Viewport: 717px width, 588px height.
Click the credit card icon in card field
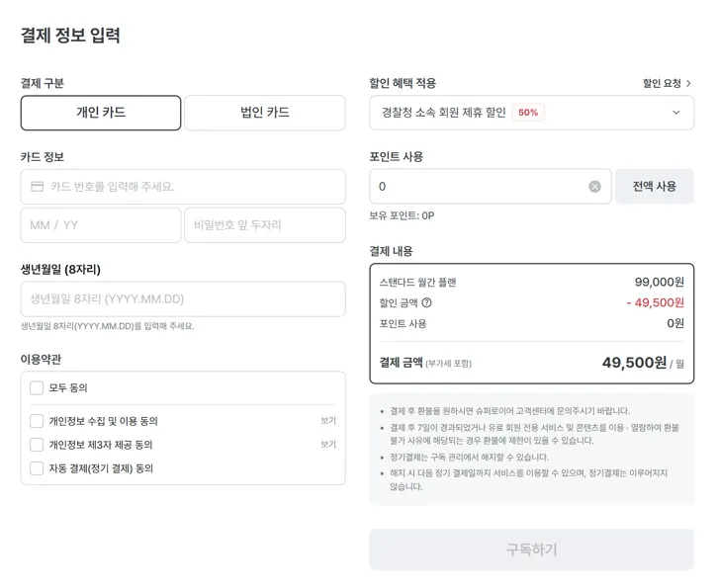click(x=38, y=186)
